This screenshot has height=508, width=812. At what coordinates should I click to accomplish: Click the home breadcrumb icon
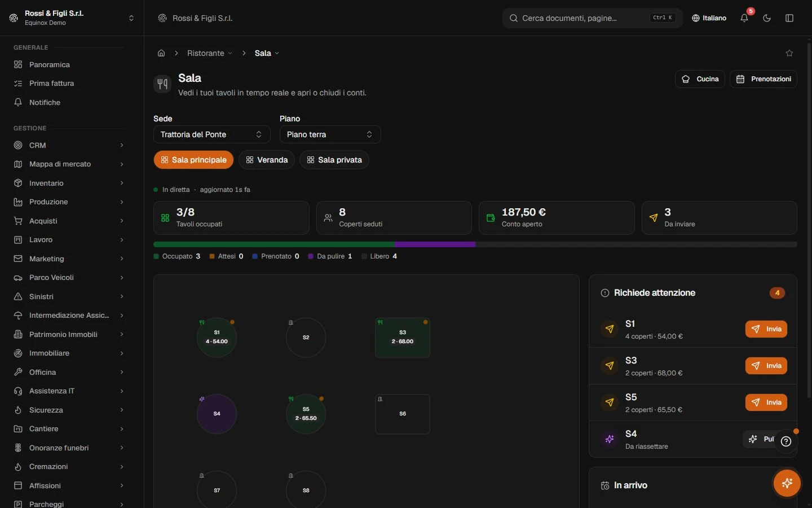(x=161, y=53)
